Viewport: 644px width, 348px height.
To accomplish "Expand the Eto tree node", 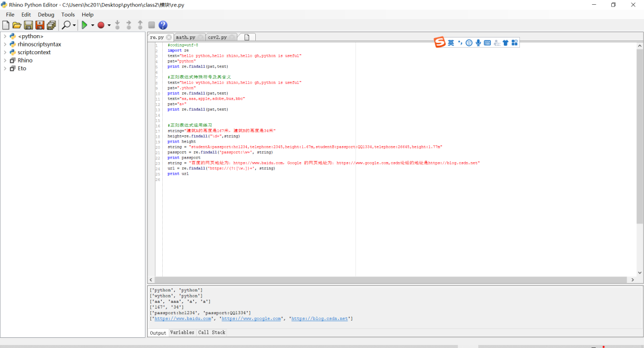I will tap(5, 69).
